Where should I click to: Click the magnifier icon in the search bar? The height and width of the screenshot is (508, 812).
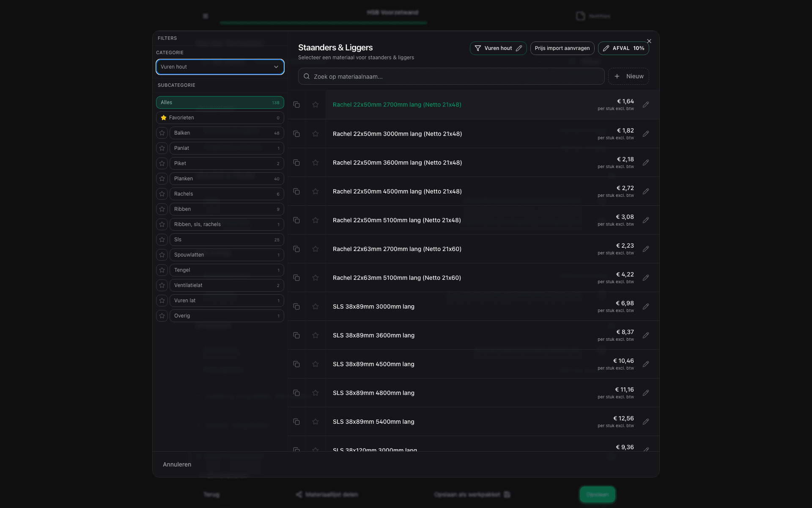pyautogui.click(x=307, y=76)
